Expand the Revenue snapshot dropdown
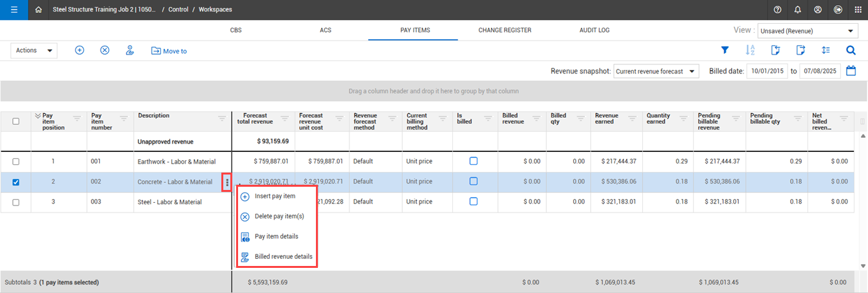 coord(656,71)
